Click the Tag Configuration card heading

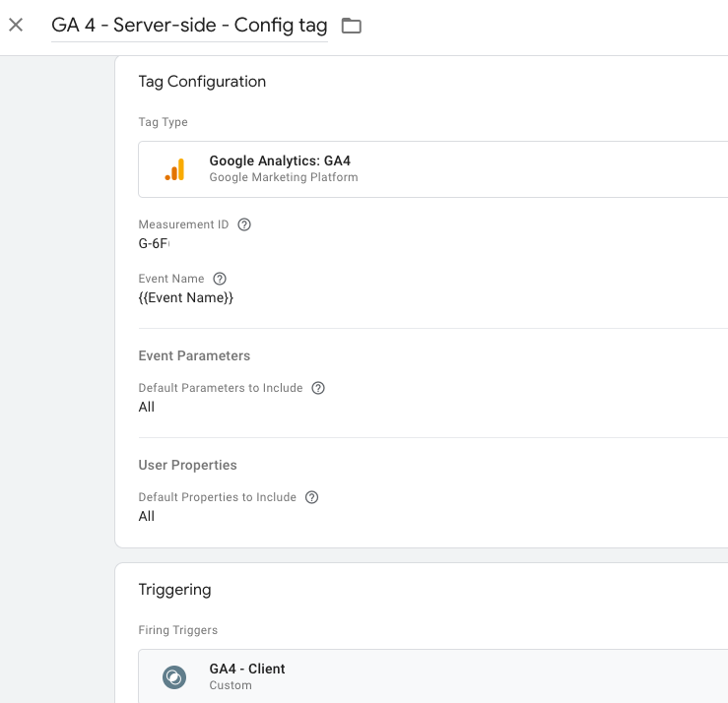[202, 82]
